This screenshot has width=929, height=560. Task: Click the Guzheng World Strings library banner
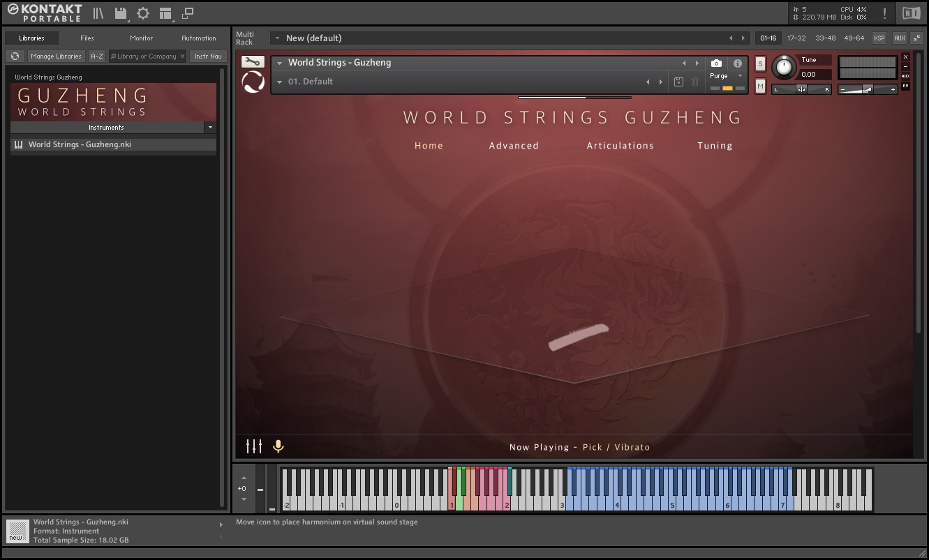[113, 103]
